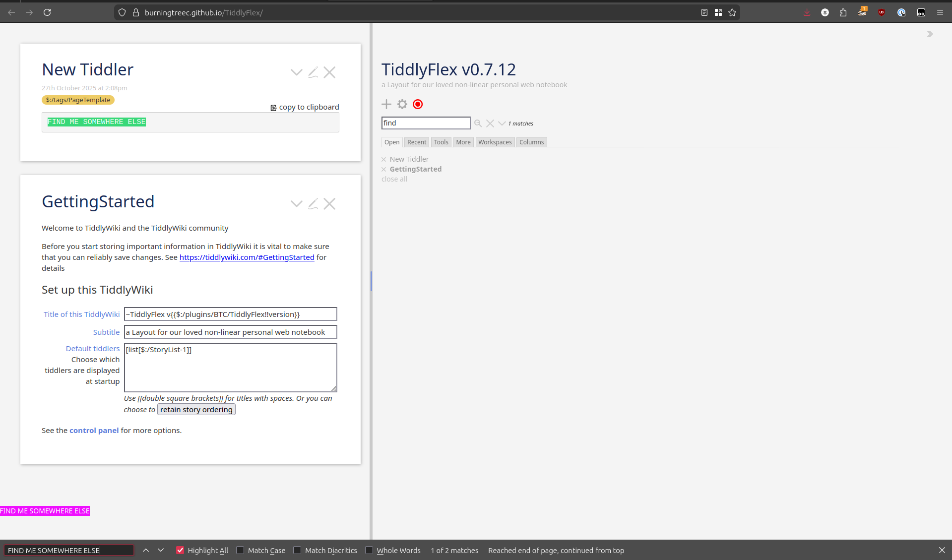Jump to next find match arrow

tap(161, 550)
